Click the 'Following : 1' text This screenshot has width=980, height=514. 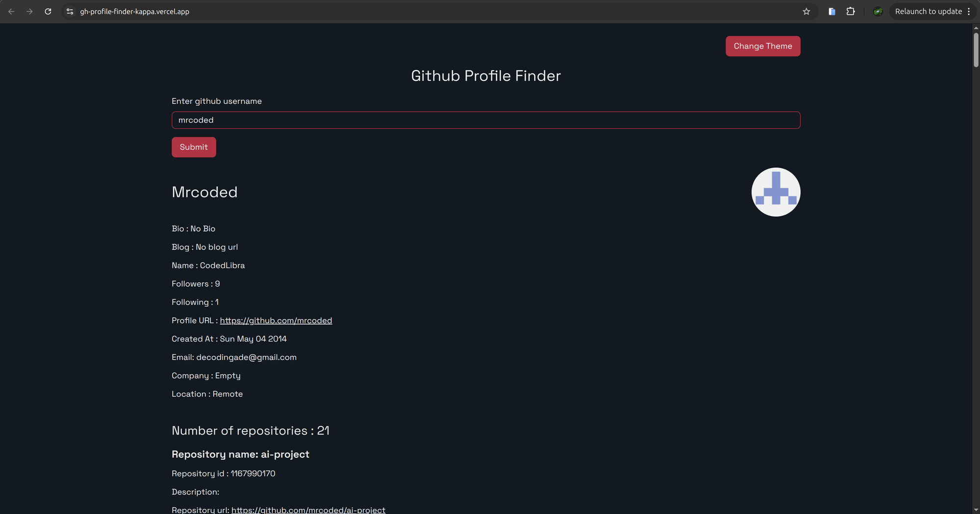pos(195,302)
